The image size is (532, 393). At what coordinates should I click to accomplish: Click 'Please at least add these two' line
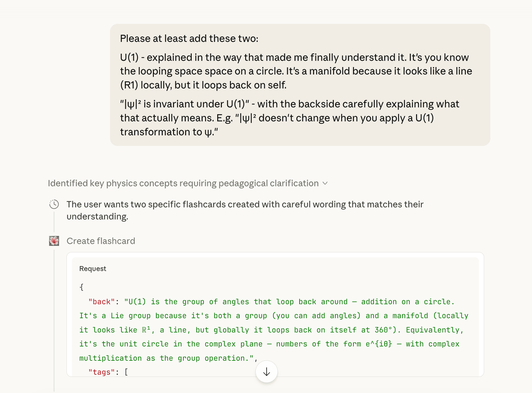(x=189, y=38)
